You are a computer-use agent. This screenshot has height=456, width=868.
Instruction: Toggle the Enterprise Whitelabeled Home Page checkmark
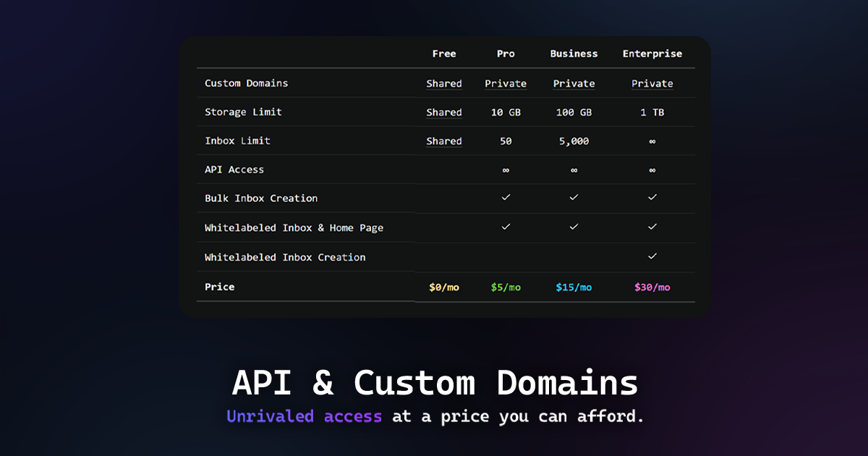point(652,227)
